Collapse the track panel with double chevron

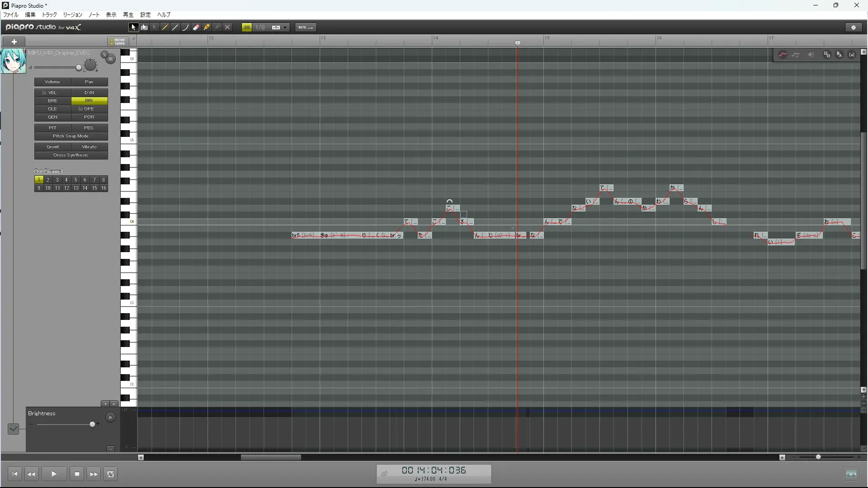134,39
